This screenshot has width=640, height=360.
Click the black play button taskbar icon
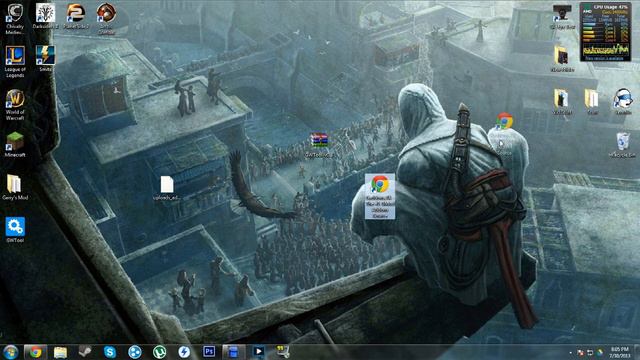pyautogui.click(x=258, y=351)
